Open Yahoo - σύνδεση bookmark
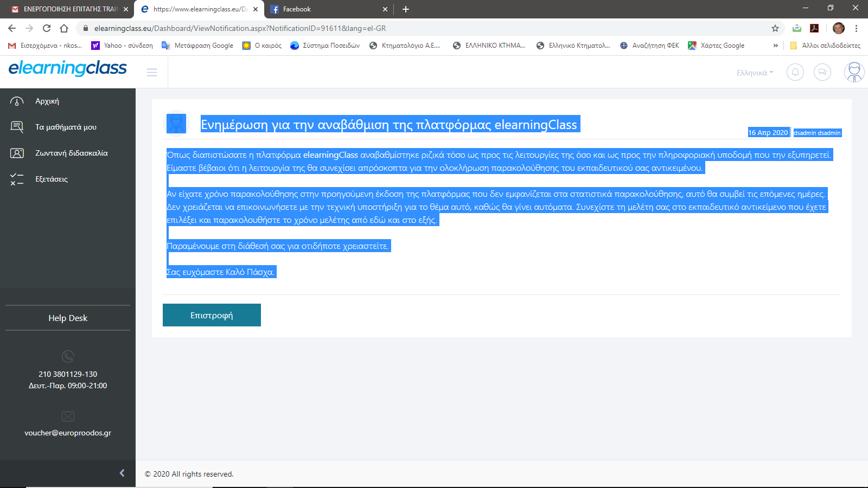Image resolution: width=868 pixels, height=488 pixels. point(122,46)
